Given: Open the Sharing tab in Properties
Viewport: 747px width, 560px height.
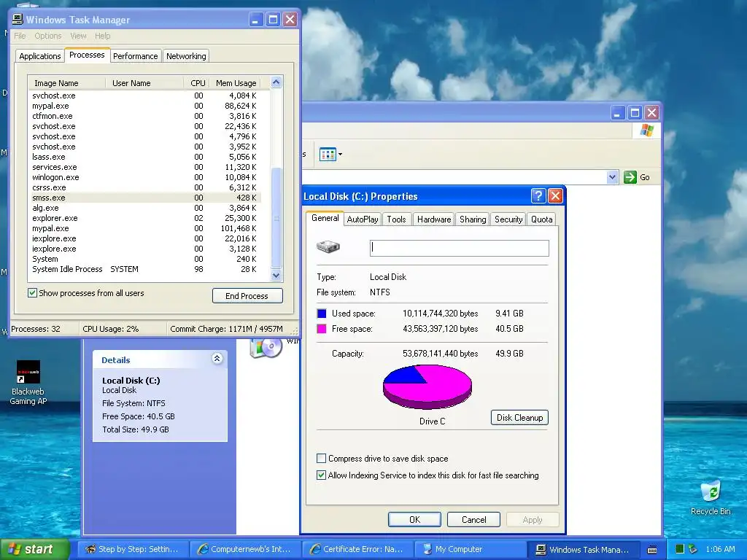Looking at the screenshot, I should [473, 219].
